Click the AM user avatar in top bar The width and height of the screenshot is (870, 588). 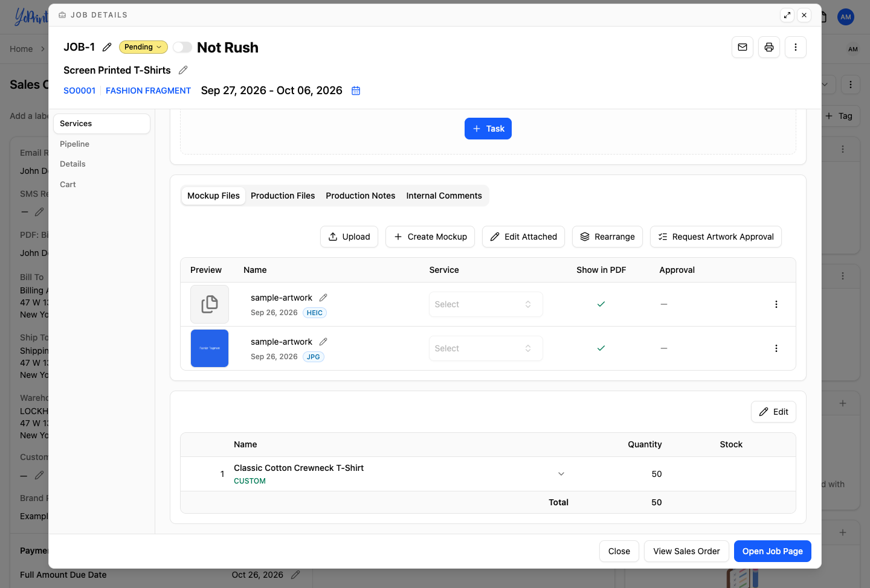click(846, 17)
